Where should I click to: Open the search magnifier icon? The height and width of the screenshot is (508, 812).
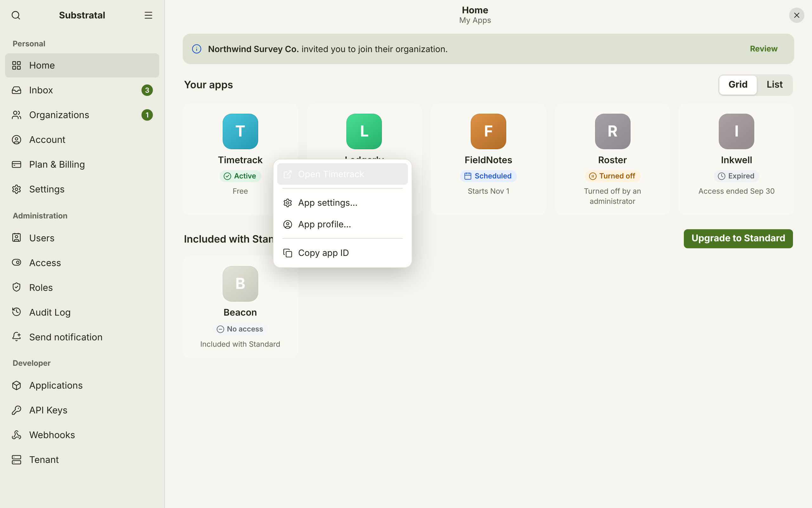pos(16,15)
